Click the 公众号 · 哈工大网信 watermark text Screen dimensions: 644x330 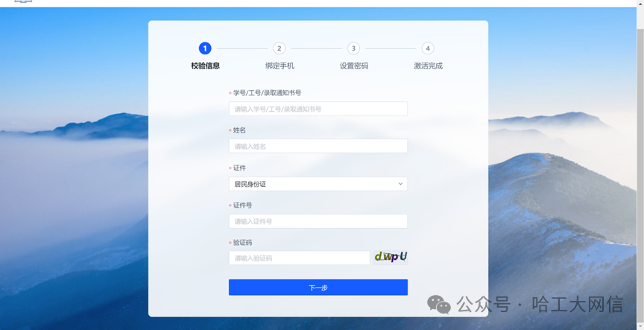point(540,304)
